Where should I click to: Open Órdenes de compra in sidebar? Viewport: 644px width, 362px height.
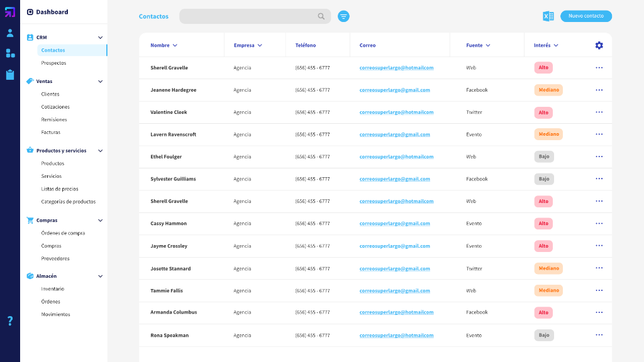click(x=63, y=233)
